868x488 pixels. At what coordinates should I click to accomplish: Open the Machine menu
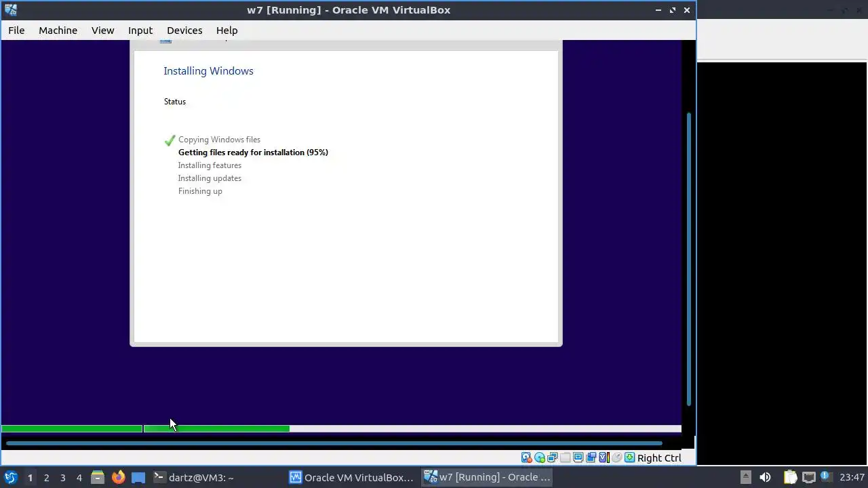pyautogui.click(x=58, y=30)
